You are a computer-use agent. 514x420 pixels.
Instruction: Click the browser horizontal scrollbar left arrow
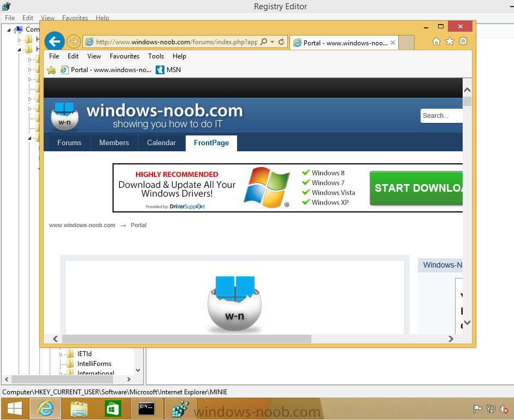[55, 339]
